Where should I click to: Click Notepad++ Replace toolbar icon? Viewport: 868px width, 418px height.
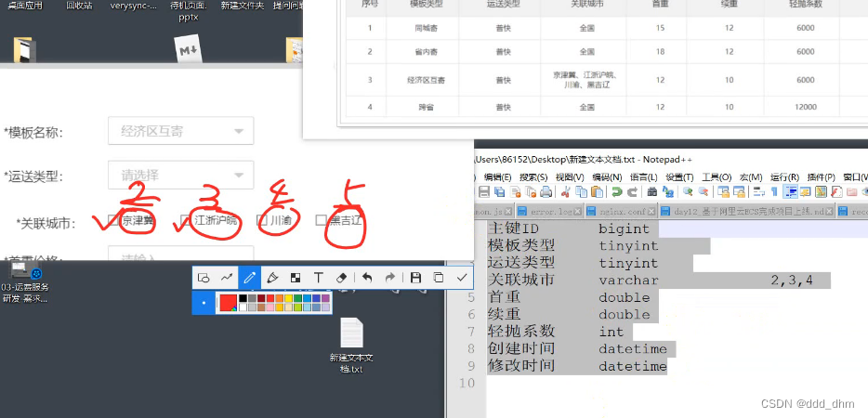668,191
